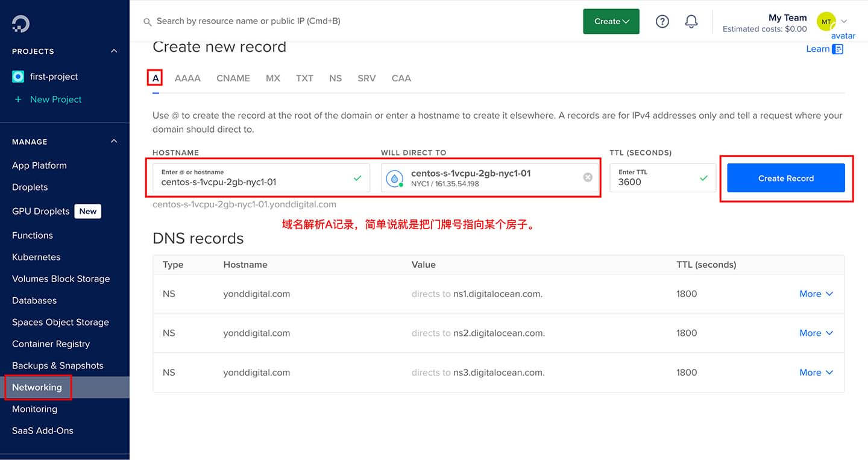
Task: Open App Platform in sidebar
Action: coord(39,165)
